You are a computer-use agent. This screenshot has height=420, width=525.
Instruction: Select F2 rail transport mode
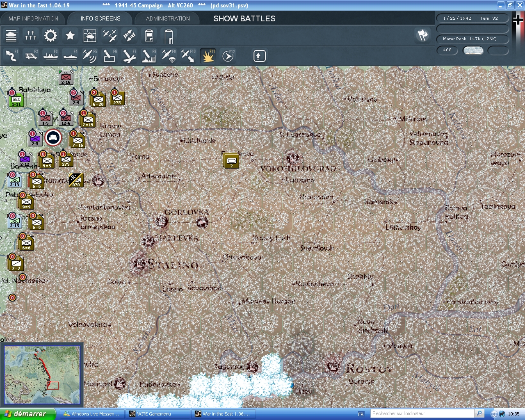31,56
